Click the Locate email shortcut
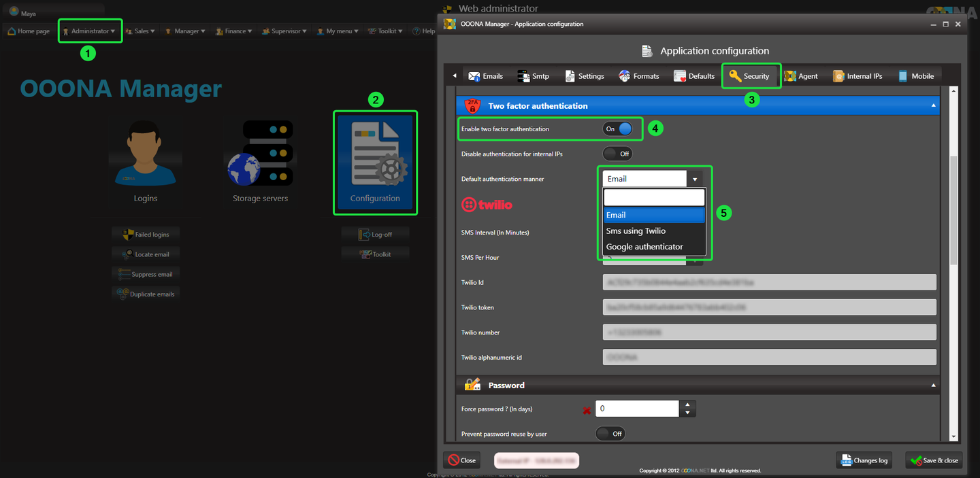Viewport: 980px width, 478px height. coord(146,254)
